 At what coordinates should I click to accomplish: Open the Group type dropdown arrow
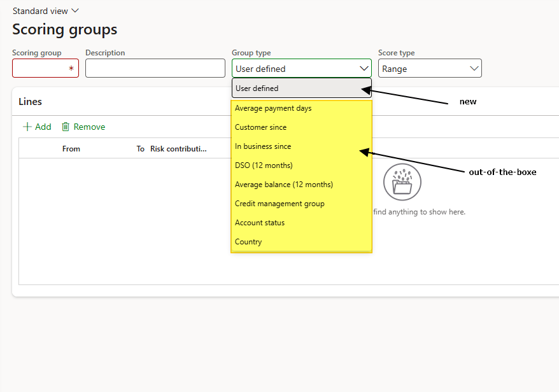click(x=364, y=69)
